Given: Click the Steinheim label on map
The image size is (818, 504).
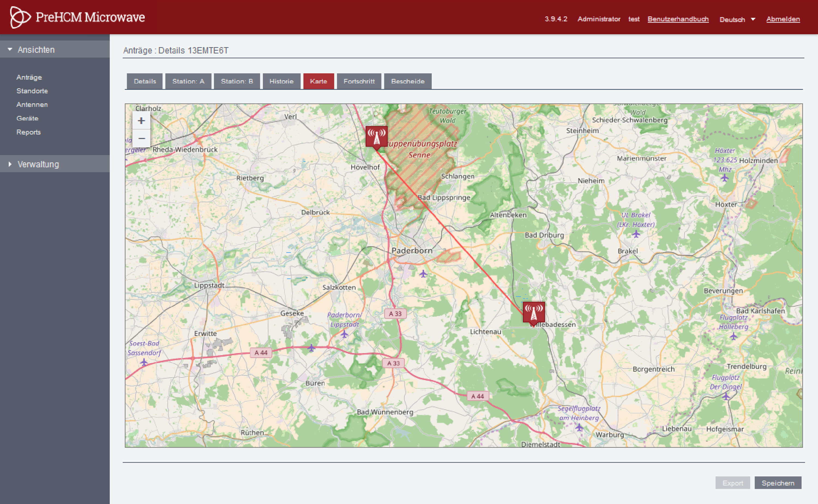Looking at the screenshot, I should coord(582,131).
